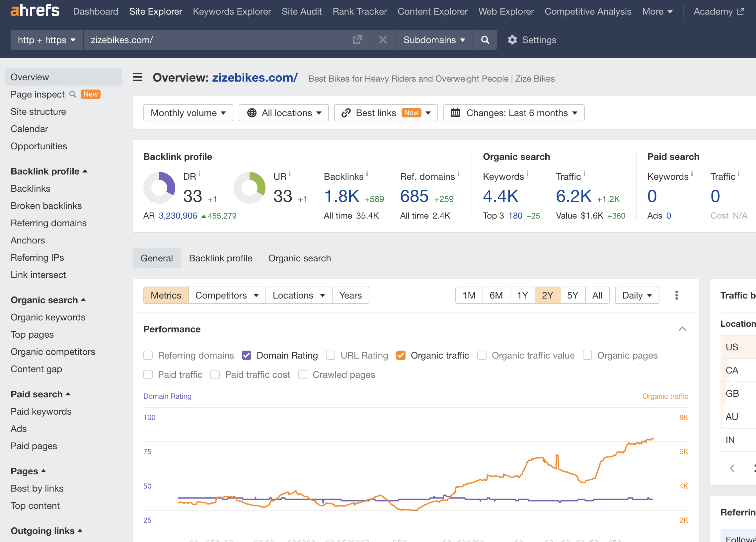Click the Page inspect magnifier icon
This screenshot has height=542, width=756.
pos(73,94)
